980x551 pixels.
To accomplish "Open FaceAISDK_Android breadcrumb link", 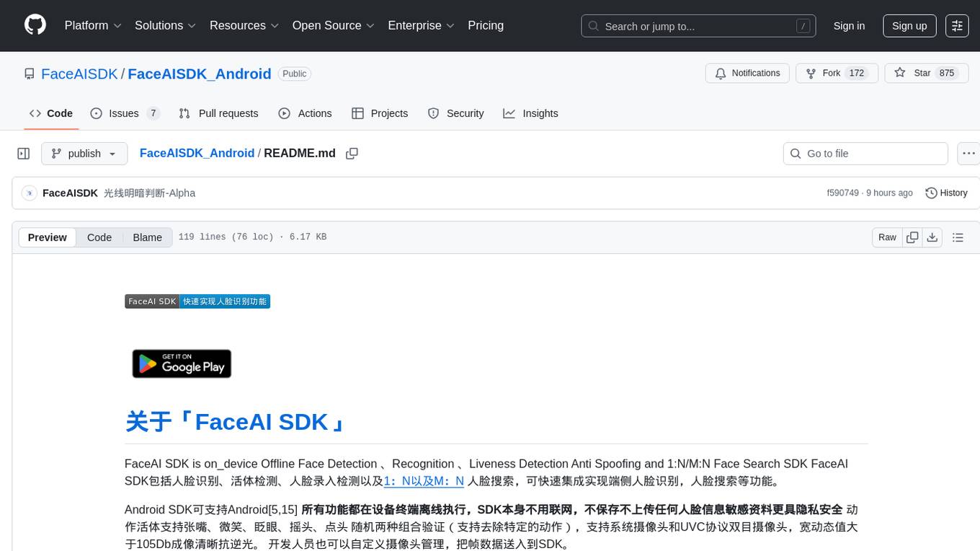I will point(197,153).
